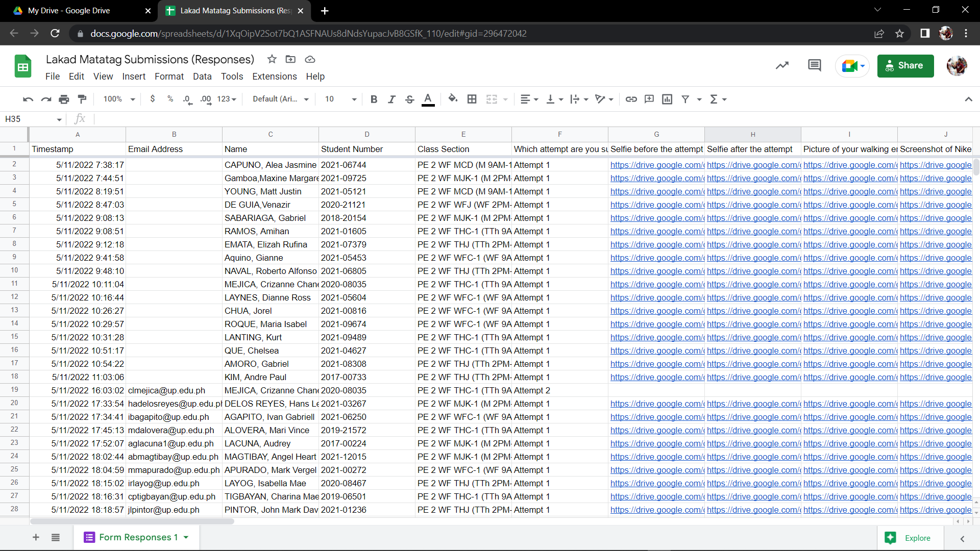The image size is (980, 551).
Task: Open the Extensions menu
Action: pos(274,77)
